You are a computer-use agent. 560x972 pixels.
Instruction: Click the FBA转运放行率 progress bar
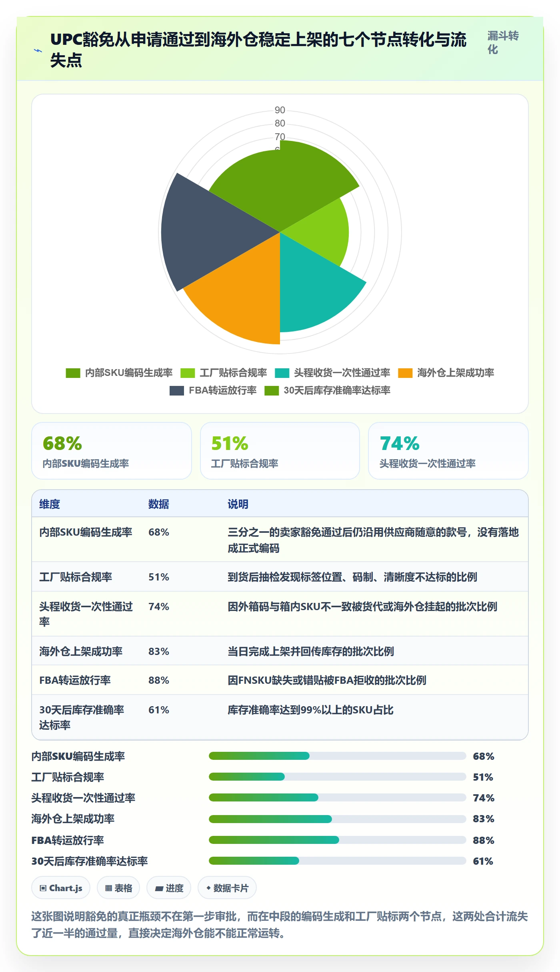point(338,839)
